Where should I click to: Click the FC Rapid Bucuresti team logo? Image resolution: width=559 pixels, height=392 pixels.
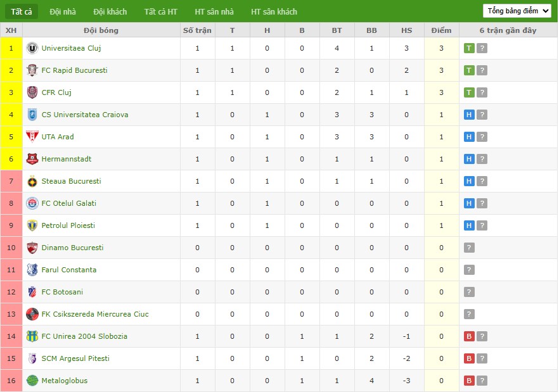tap(32, 70)
